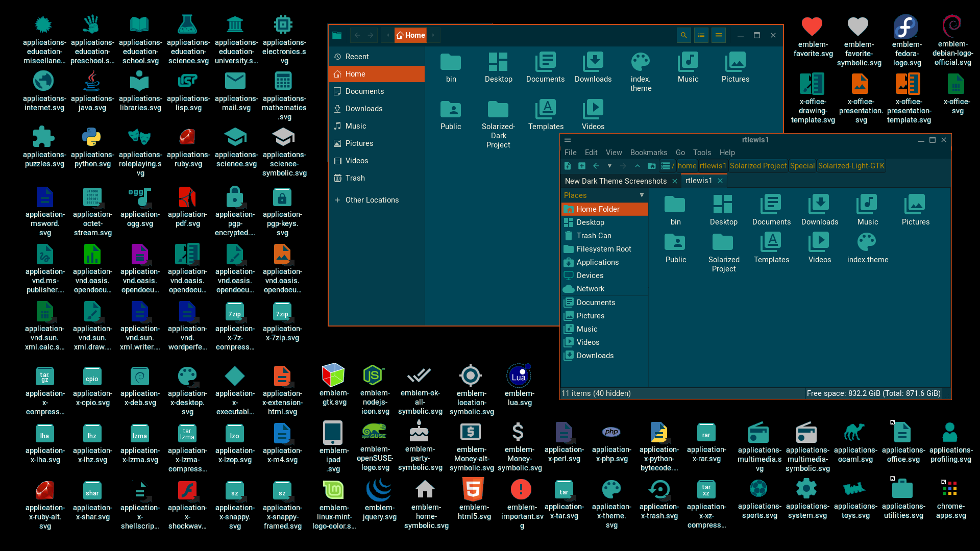Select Downloads in Nautilus sidebar

coord(377,109)
